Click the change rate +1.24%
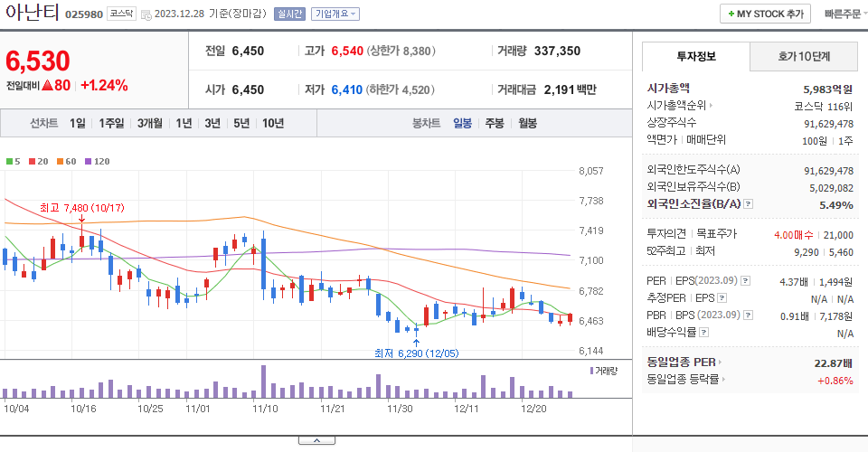 (x=104, y=85)
